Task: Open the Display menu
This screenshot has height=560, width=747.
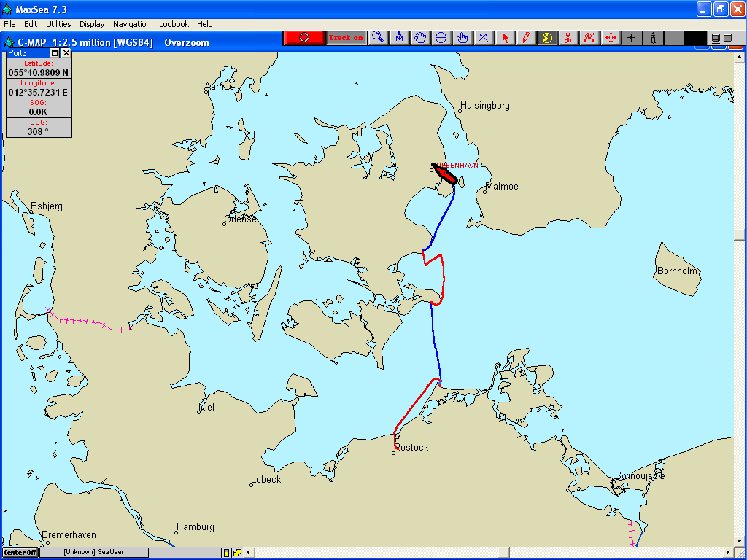Action: click(92, 24)
